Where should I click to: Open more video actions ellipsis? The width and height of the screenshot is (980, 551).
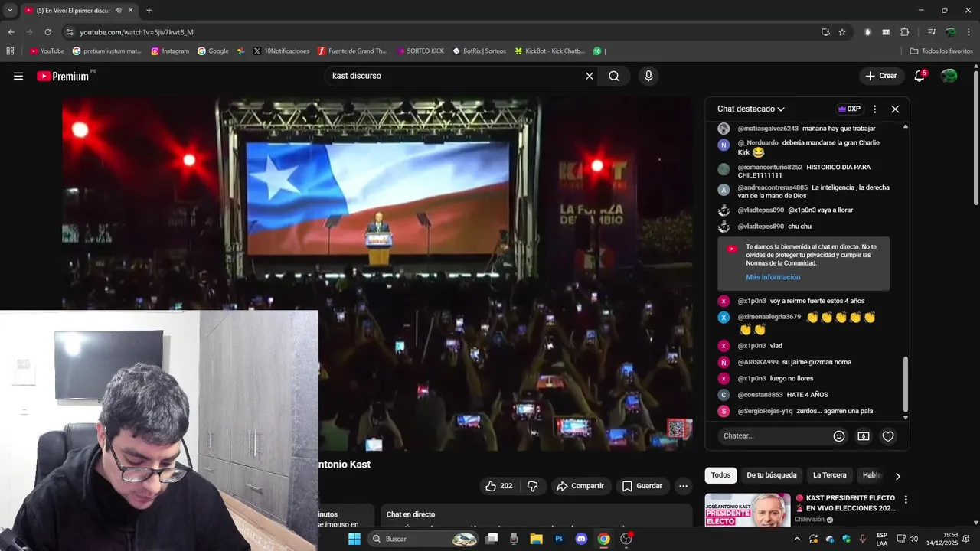[x=683, y=486]
